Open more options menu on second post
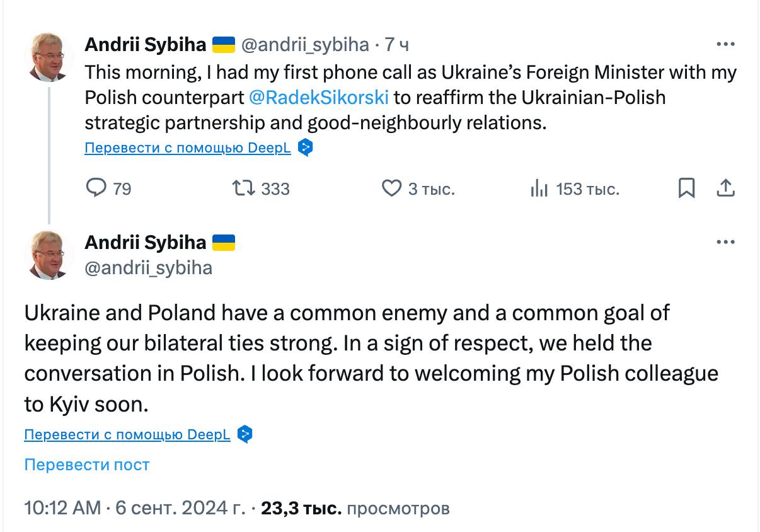This screenshot has width=760, height=532. [x=726, y=242]
